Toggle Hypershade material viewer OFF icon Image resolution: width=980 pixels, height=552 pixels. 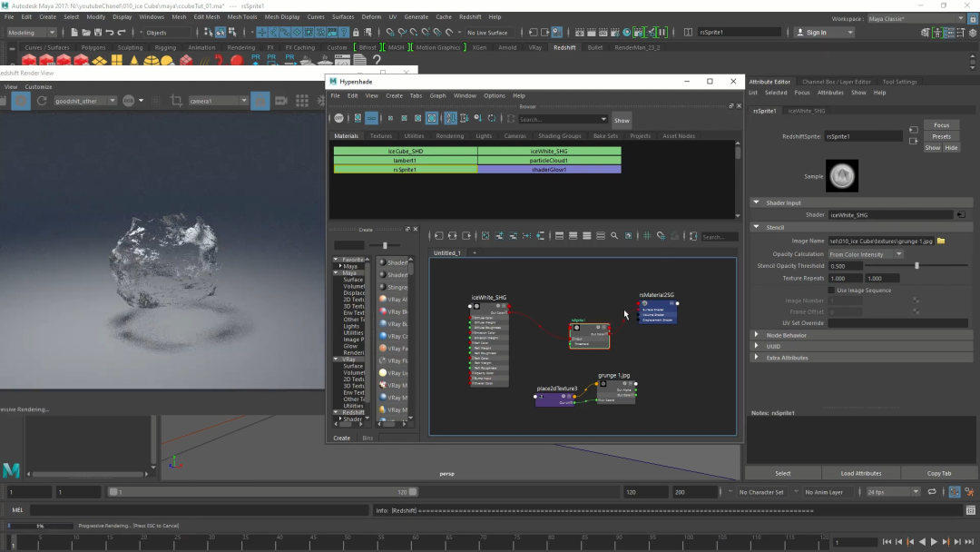pyautogui.click(x=338, y=118)
